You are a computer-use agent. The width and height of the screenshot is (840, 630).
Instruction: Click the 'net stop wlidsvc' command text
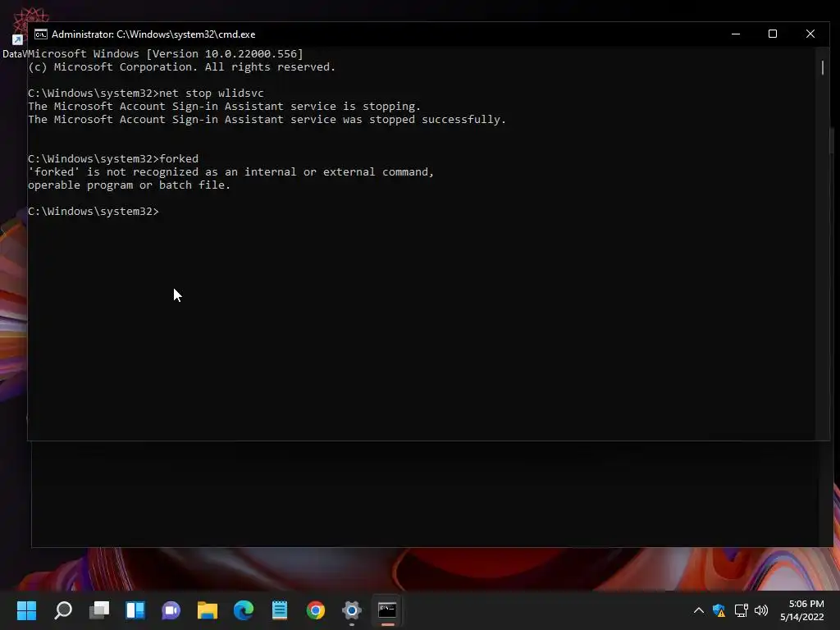[212, 94]
